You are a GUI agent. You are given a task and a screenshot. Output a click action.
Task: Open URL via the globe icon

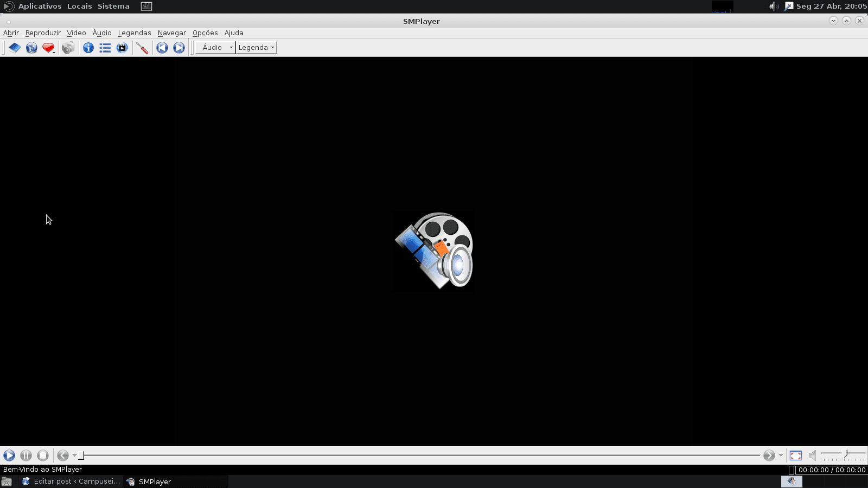point(31,48)
